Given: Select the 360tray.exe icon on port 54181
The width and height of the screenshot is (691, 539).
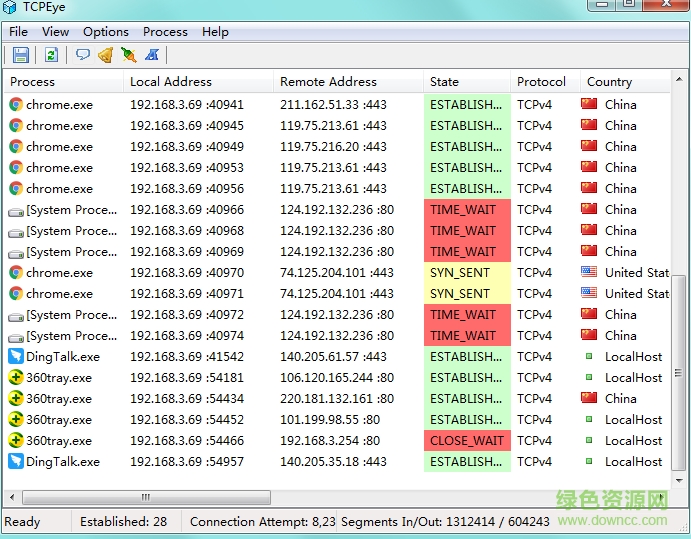Looking at the screenshot, I should pos(16,378).
